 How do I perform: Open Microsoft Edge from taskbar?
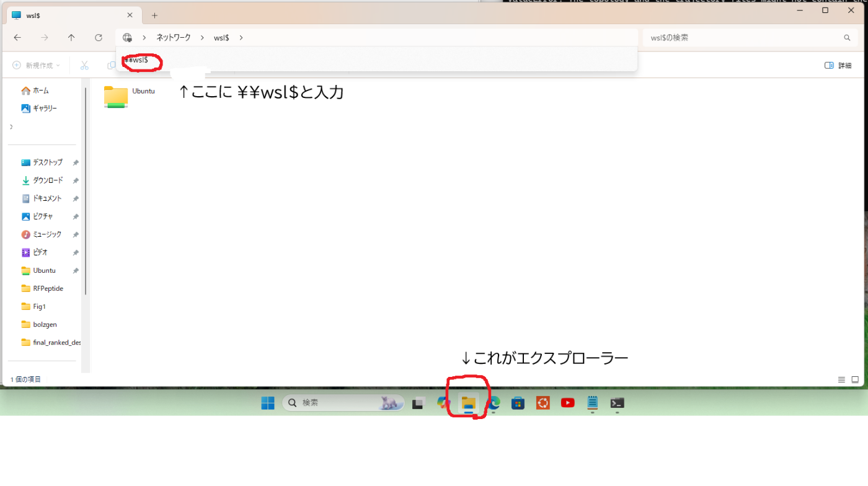click(493, 403)
